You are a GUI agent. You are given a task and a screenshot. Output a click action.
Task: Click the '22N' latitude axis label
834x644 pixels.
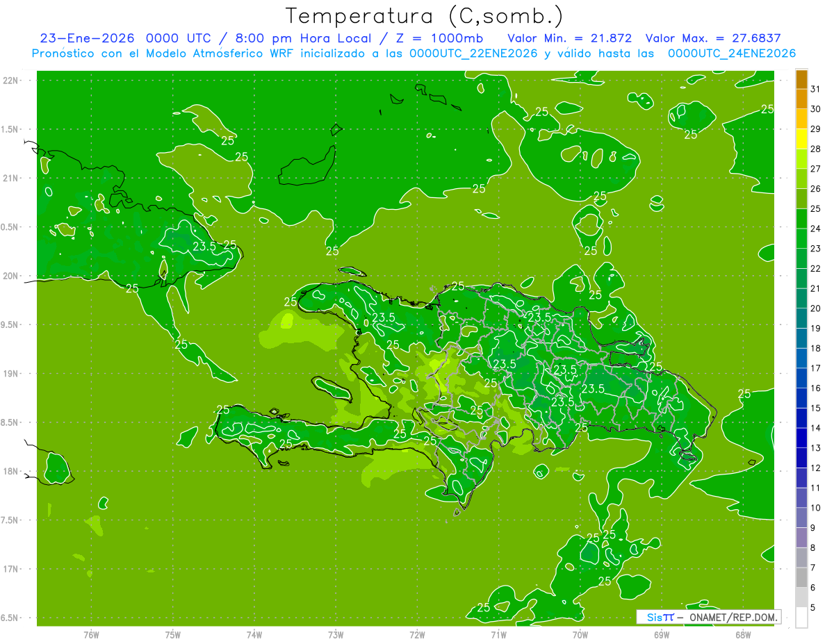(12, 81)
